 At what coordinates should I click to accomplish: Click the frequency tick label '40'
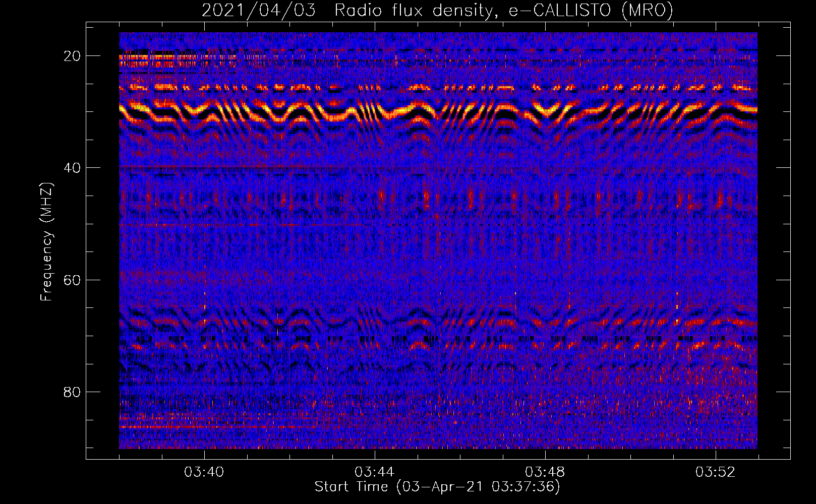tap(72, 168)
